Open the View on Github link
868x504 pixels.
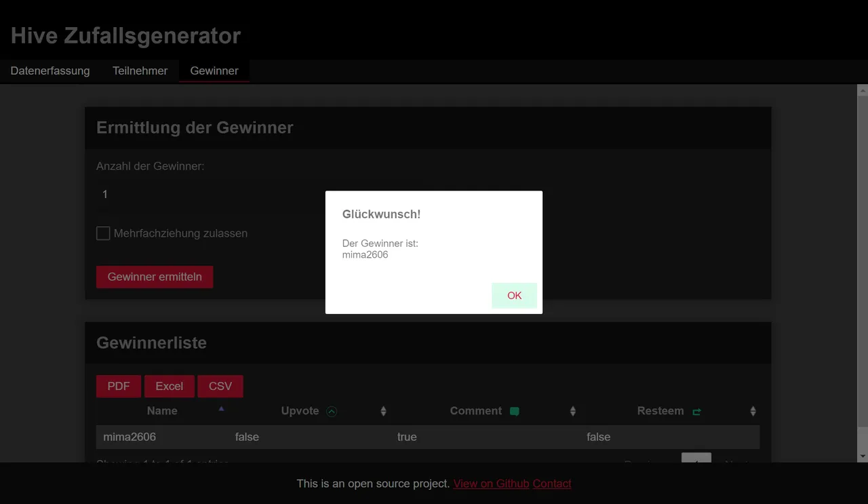tap(492, 484)
